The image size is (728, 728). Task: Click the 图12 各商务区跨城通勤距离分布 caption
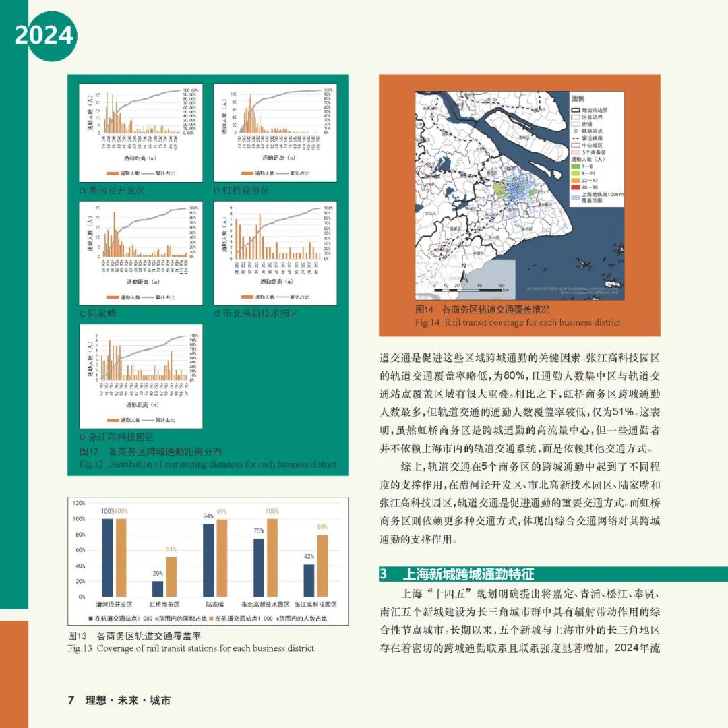(150, 451)
